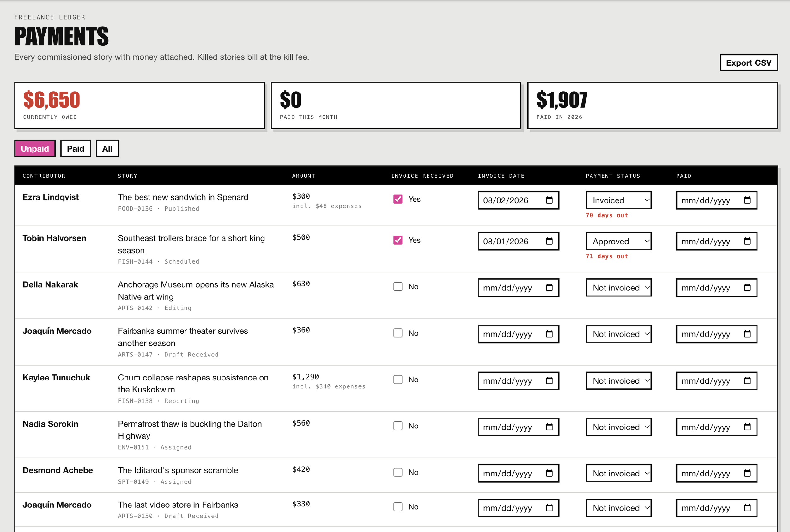
Task: Check invoice received for ARTS-0147 story
Action: coord(398,333)
